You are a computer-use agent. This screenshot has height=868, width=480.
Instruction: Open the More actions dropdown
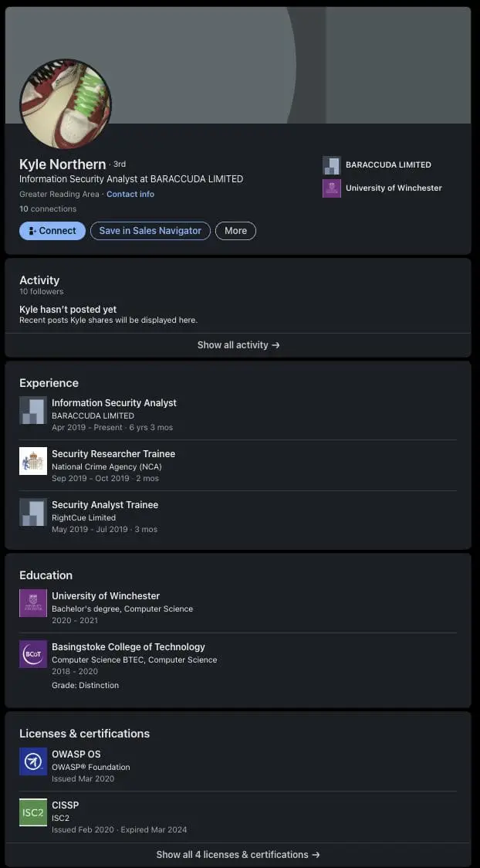[x=235, y=231]
